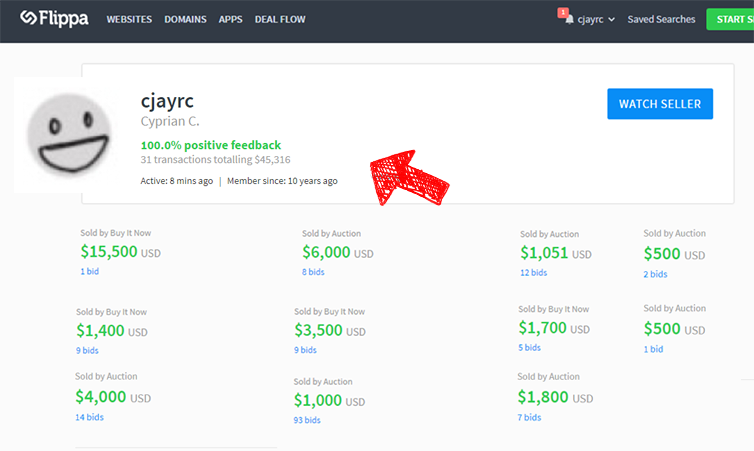Expand the cjayrc account dropdown

[x=596, y=19]
